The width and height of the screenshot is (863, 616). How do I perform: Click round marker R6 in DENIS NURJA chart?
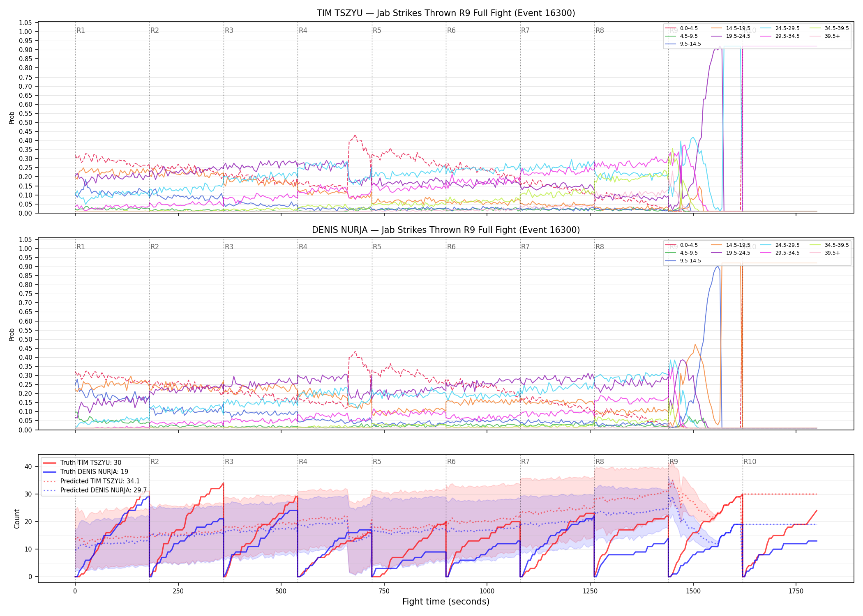(451, 247)
